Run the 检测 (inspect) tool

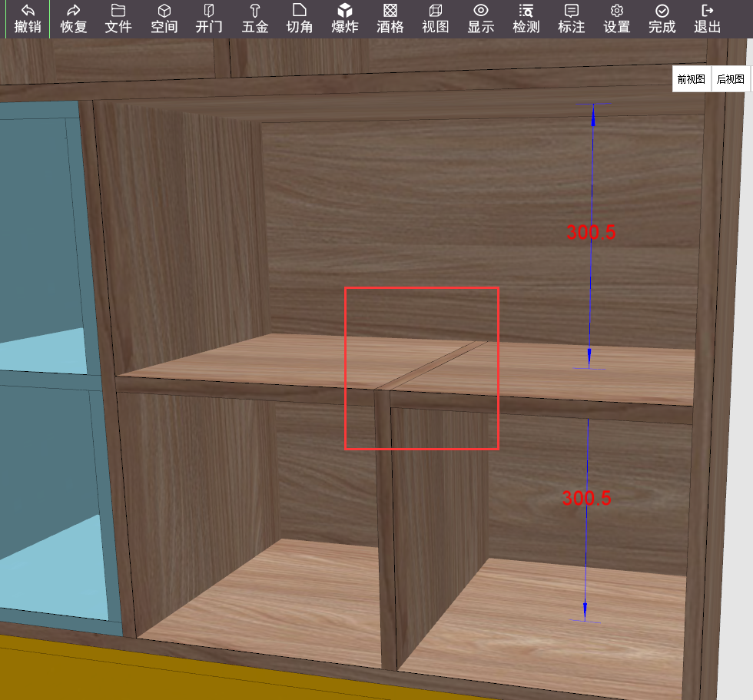[x=526, y=18]
